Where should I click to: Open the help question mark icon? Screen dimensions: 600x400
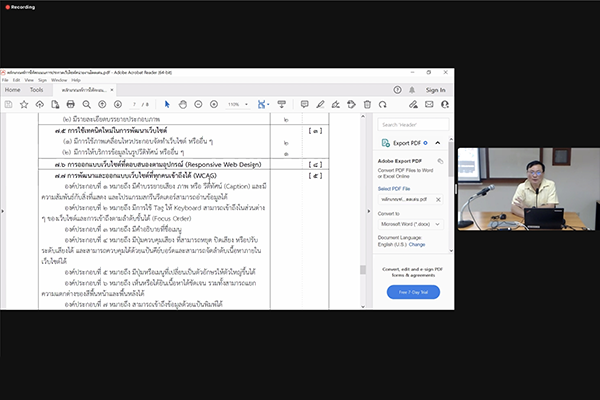click(398, 90)
